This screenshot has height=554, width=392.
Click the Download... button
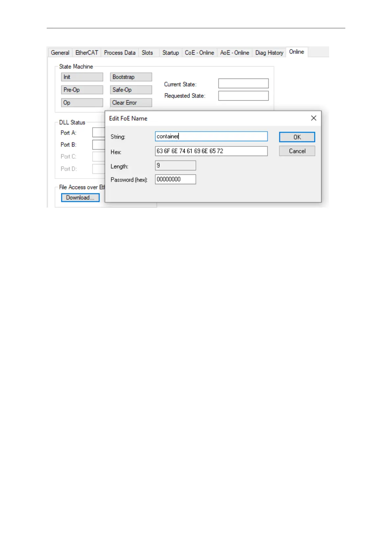(80, 198)
